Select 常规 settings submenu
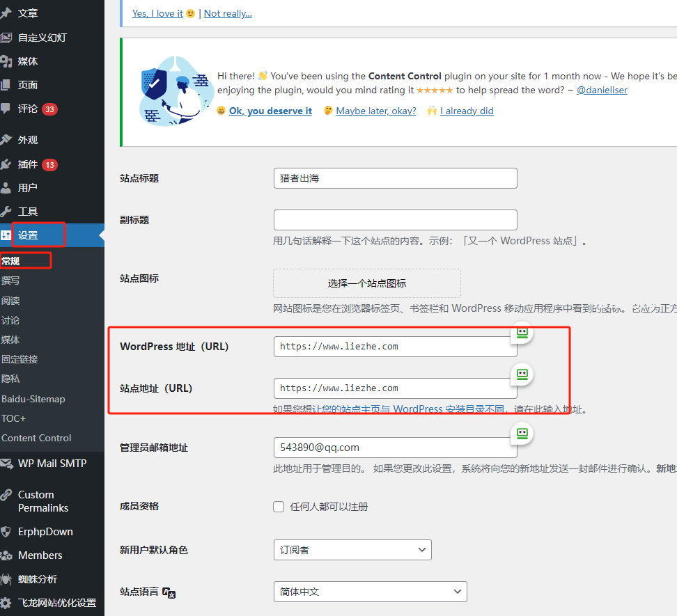Image resolution: width=677 pixels, height=616 pixels. point(10,261)
